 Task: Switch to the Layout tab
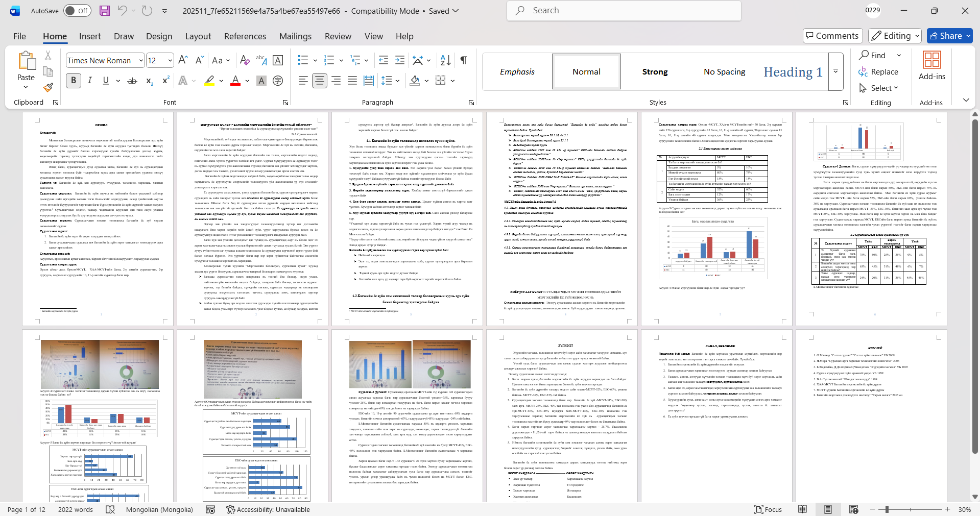[198, 36]
